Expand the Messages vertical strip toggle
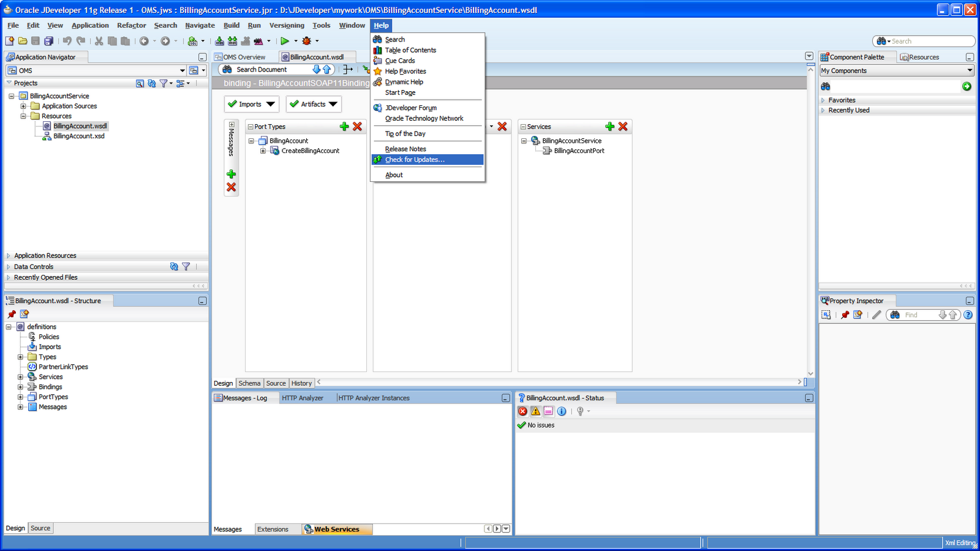Screen dimensions: 980x551 (232, 125)
